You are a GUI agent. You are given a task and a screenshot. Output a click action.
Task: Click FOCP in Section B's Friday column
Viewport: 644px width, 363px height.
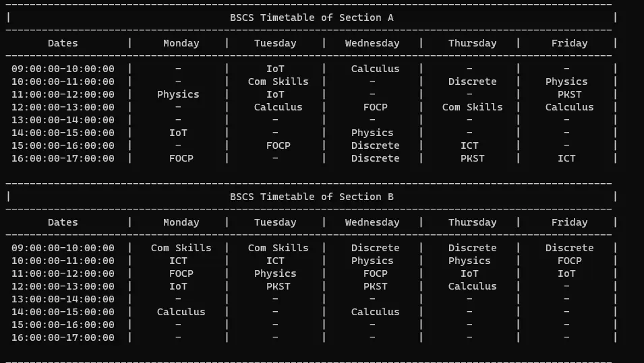point(569,261)
